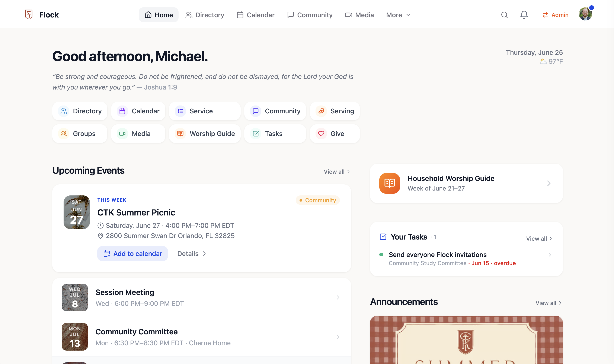Click the Community tag on picnic event
Viewport: 614px width, 364px height.
point(318,200)
